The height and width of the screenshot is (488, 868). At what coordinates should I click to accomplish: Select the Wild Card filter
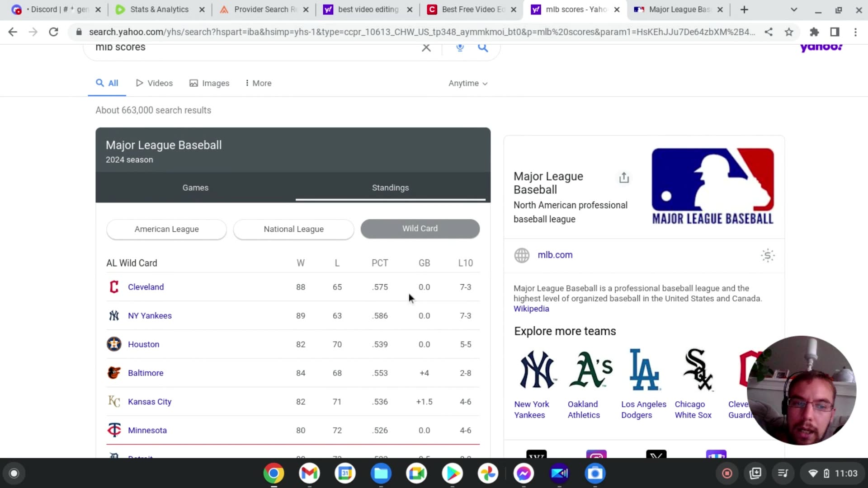click(420, 229)
